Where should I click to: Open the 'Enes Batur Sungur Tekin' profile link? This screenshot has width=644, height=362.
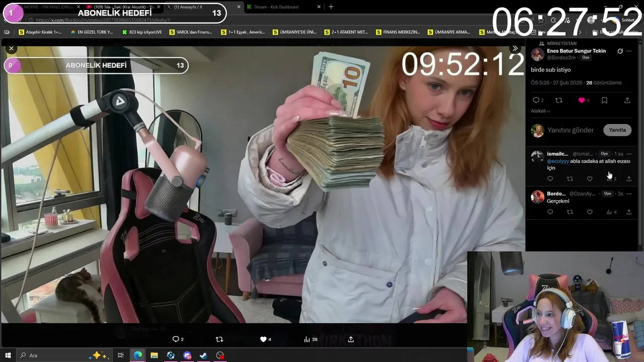[576, 51]
